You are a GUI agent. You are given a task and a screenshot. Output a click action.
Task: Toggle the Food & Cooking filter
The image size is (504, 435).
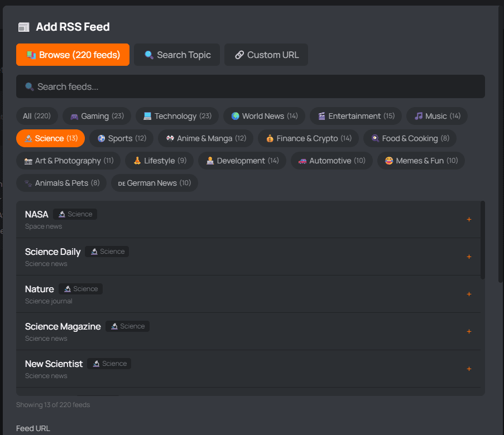pyautogui.click(x=410, y=138)
